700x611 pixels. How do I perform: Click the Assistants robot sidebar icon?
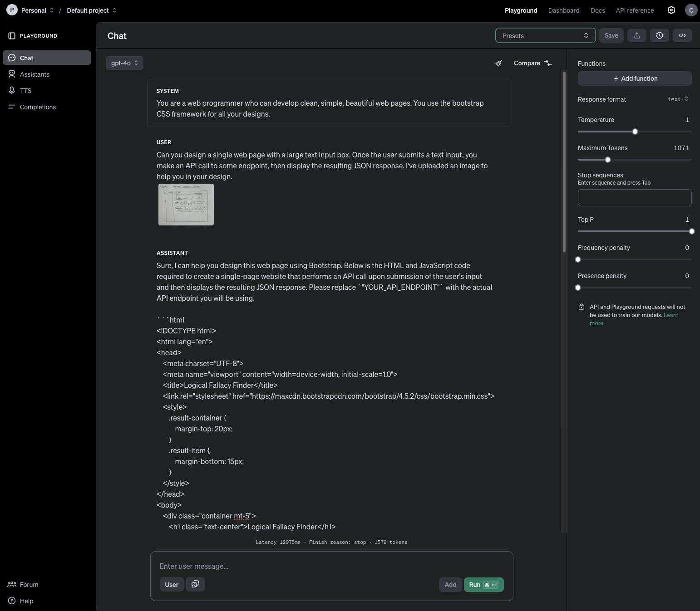(12, 74)
